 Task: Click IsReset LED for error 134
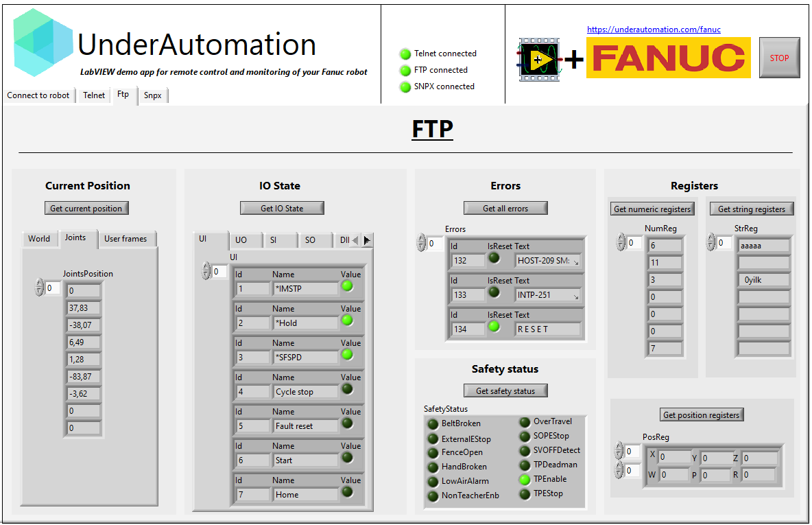(494, 327)
